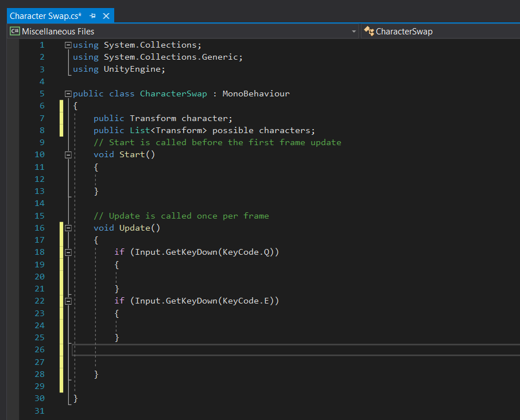
Task: Close the Character Swap.cs tab
Action: [x=106, y=16]
